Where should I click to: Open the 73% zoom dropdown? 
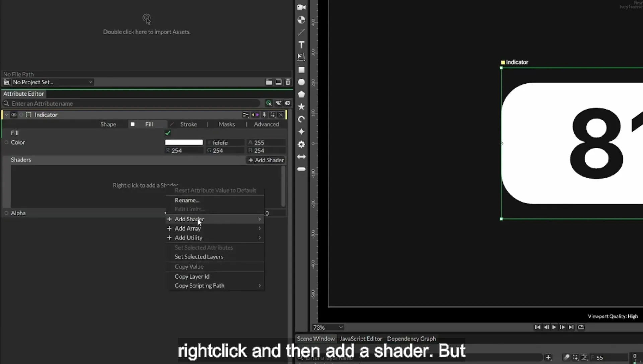click(328, 327)
